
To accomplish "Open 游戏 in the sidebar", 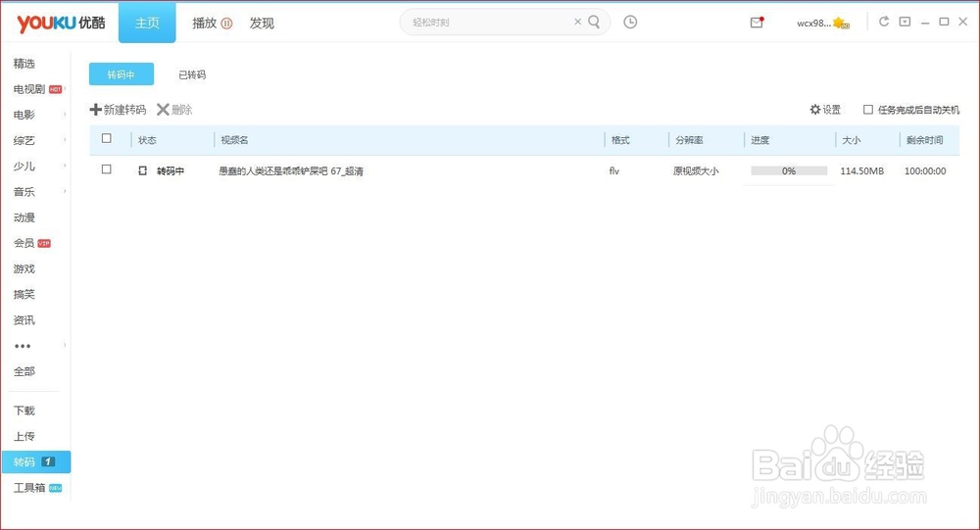I will (x=24, y=268).
